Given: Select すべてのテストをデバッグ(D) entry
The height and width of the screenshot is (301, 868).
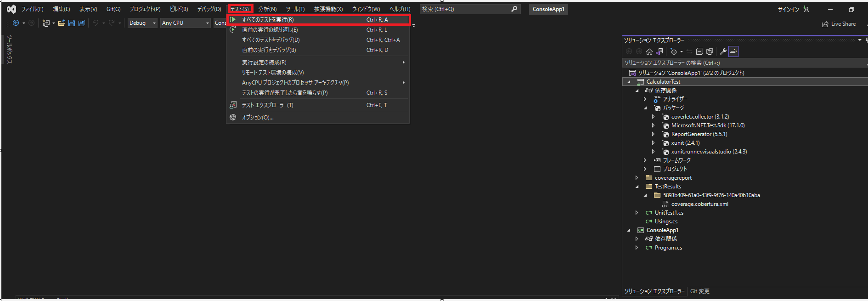Looking at the screenshot, I should coord(318,40).
